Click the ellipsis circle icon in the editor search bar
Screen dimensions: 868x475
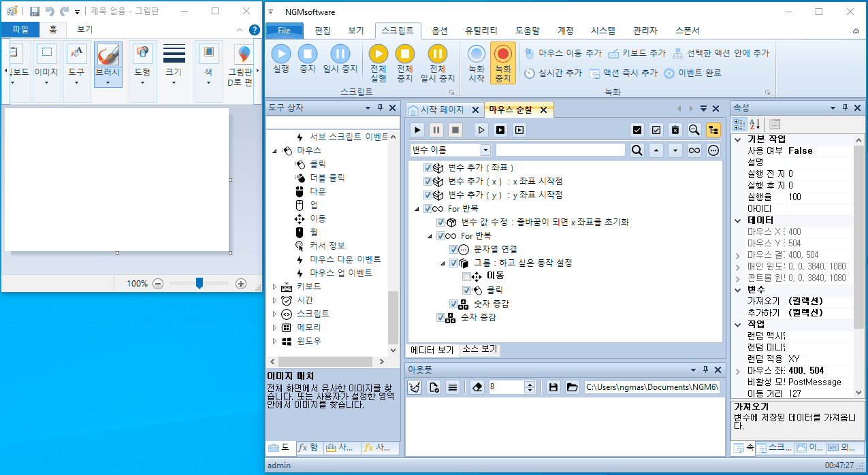(713, 150)
